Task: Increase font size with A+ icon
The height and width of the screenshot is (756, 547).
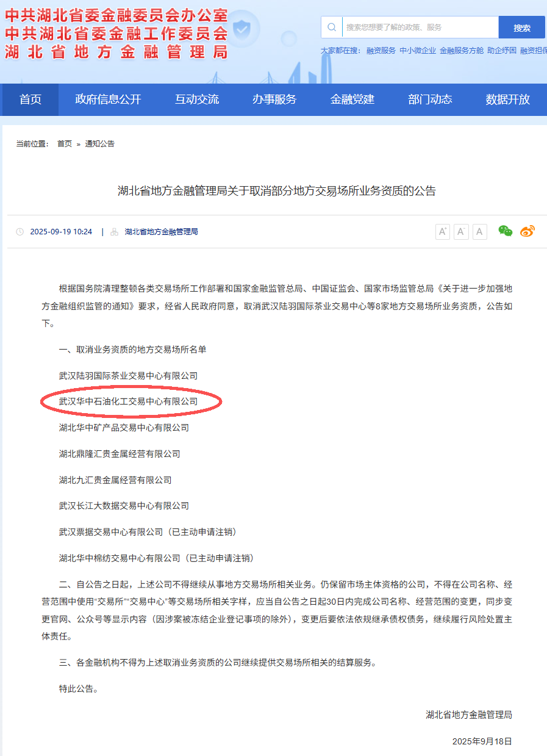Action: (443, 232)
